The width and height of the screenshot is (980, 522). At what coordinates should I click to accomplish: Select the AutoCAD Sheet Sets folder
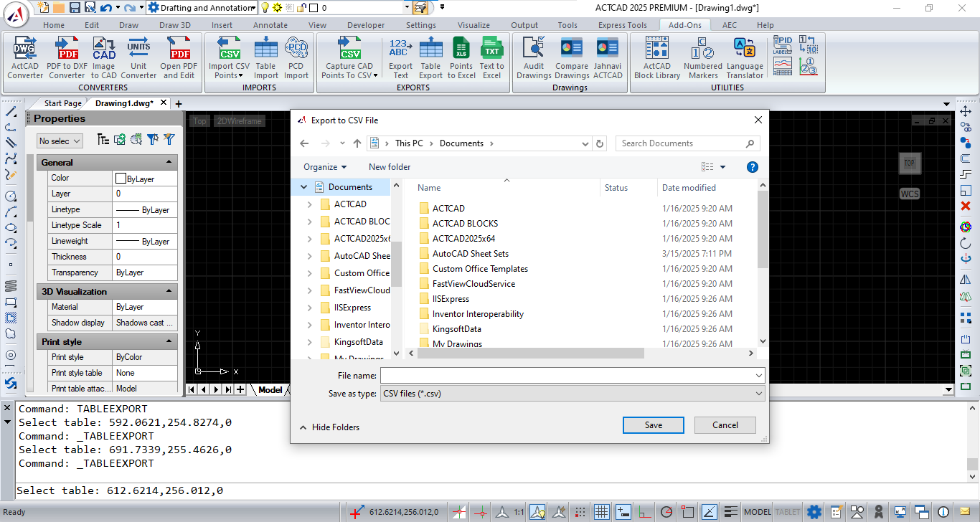click(x=471, y=254)
